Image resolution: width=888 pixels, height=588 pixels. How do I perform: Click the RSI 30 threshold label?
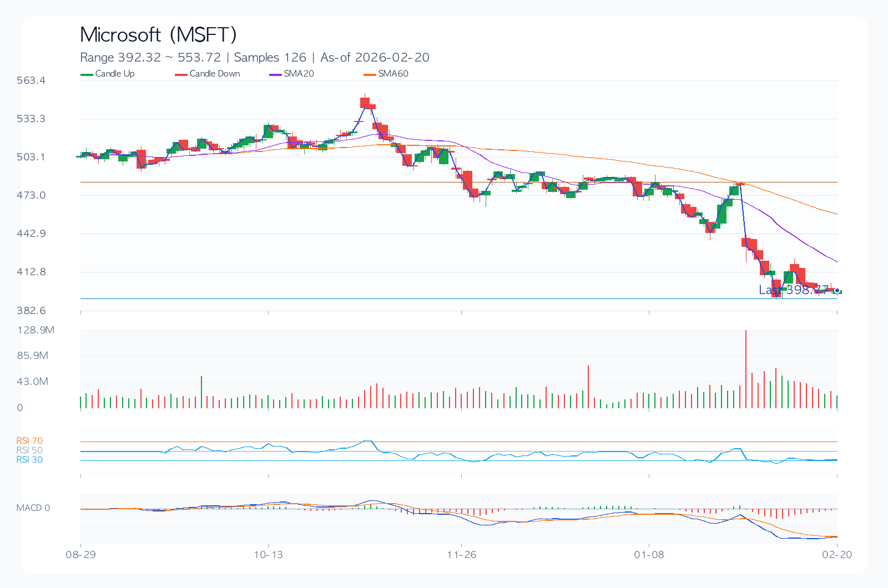click(x=29, y=460)
